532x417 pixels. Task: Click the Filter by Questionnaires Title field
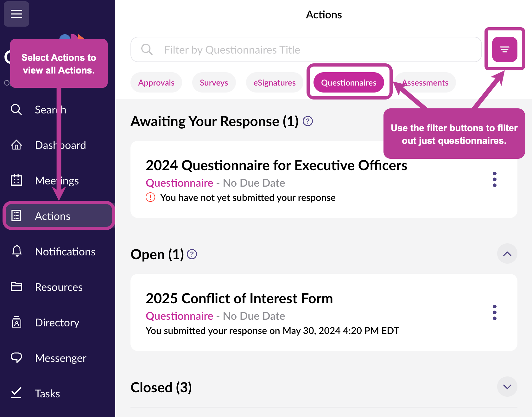tap(306, 49)
